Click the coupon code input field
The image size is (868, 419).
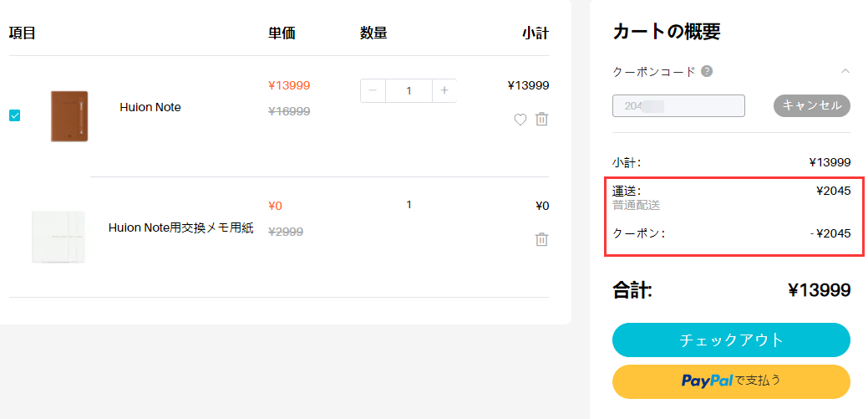point(678,106)
